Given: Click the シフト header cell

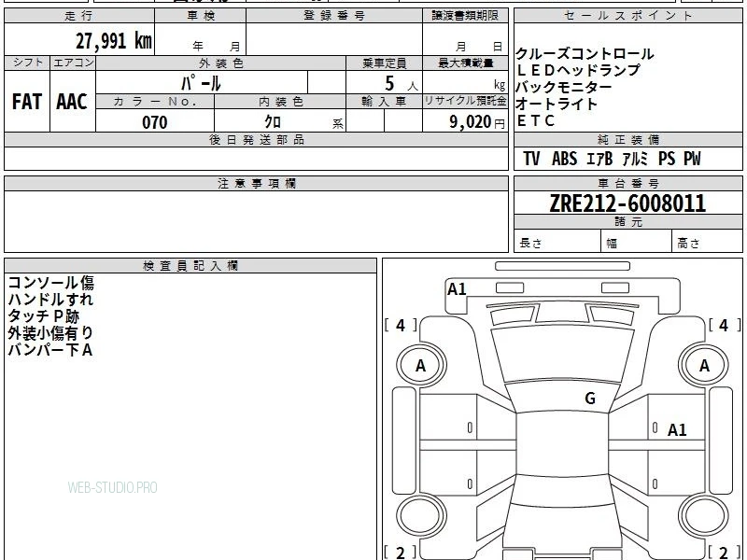Looking at the screenshot, I should coord(27,63).
